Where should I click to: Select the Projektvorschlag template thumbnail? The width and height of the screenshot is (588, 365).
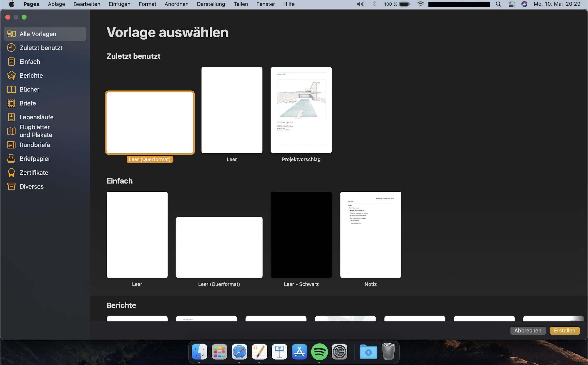[301, 110]
